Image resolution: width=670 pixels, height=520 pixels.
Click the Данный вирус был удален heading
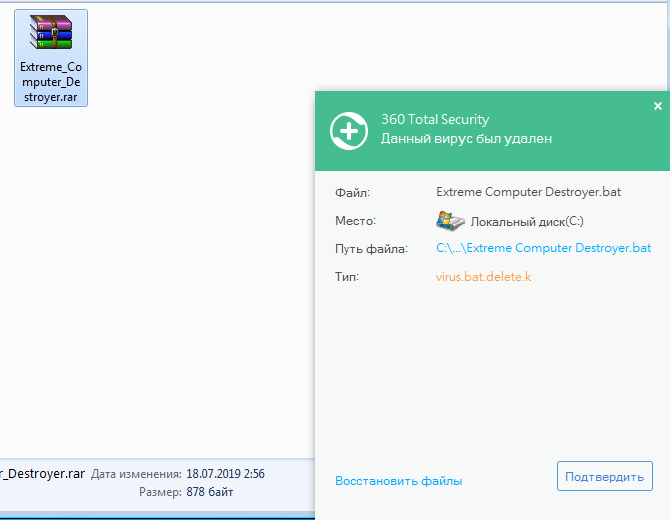(466, 138)
